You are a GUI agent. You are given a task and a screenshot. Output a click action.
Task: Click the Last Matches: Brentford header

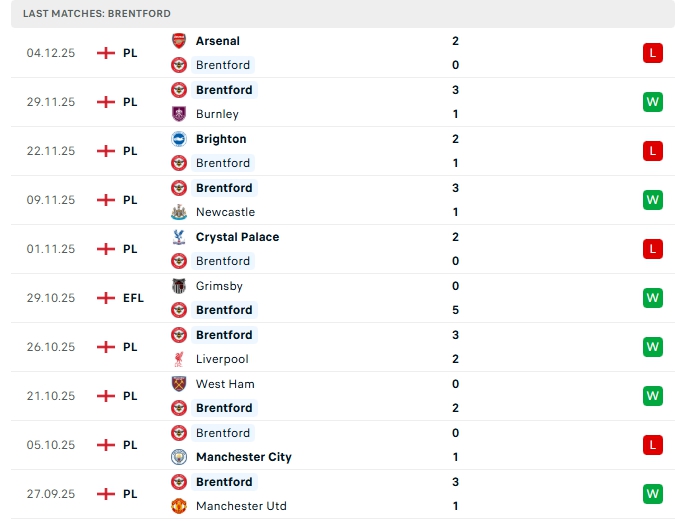tap(97, 14)
